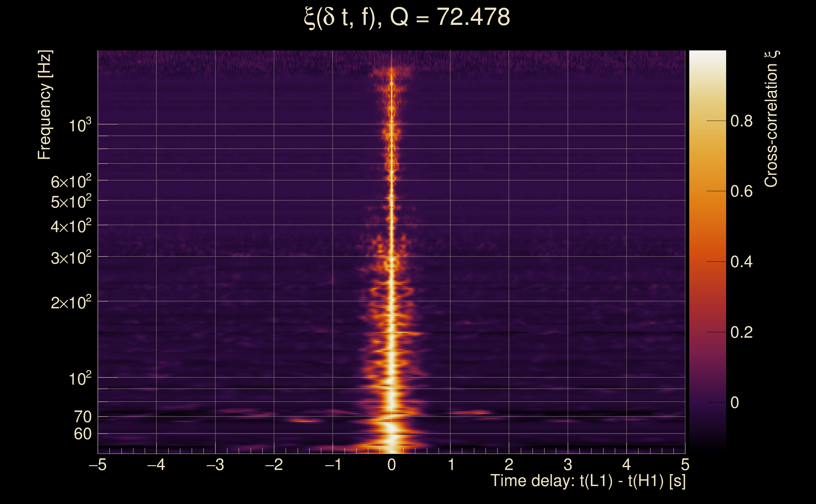Click the 0.4 tick label on colorbar
Screen dimensions: 816x504
click(741, 262)
